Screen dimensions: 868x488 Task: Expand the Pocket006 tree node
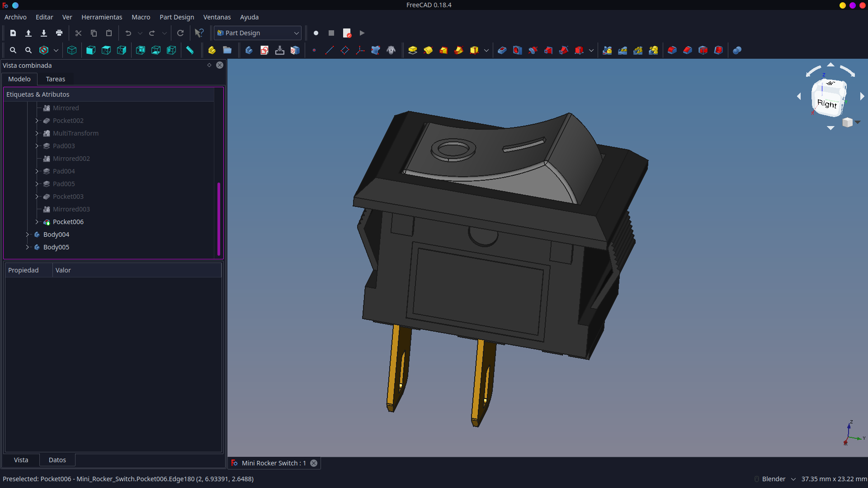(x=37, y=222)
